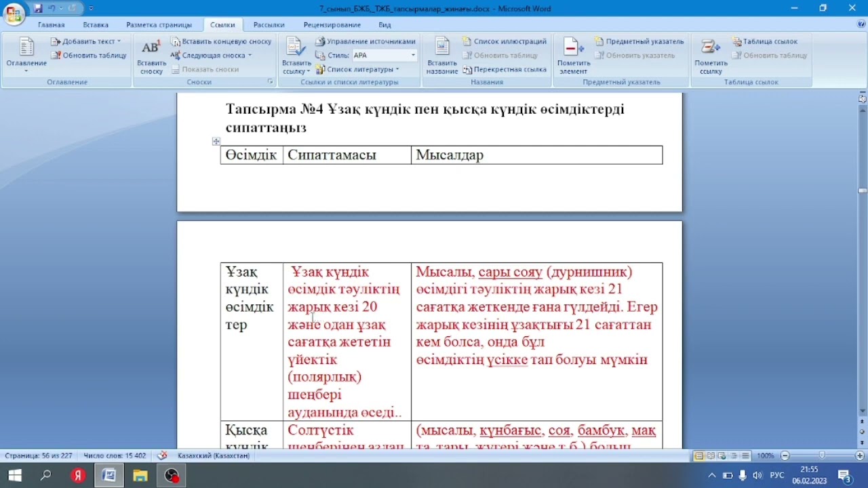Switch to Рецензирование tab
Image resolution: width=868 pixels, height=488 pixels.
coord(332,25)
